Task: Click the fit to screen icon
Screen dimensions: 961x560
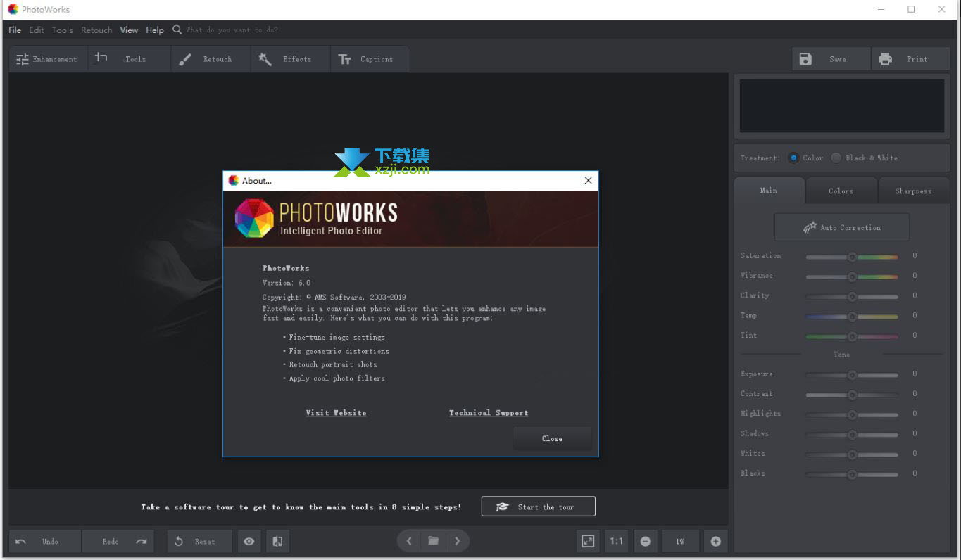Action: (x=587, y=541)
